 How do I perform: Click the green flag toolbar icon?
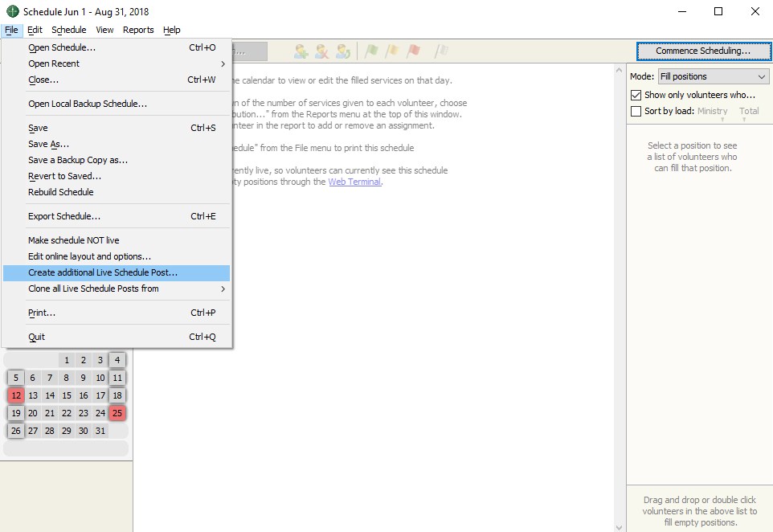[x=371, y=51]
